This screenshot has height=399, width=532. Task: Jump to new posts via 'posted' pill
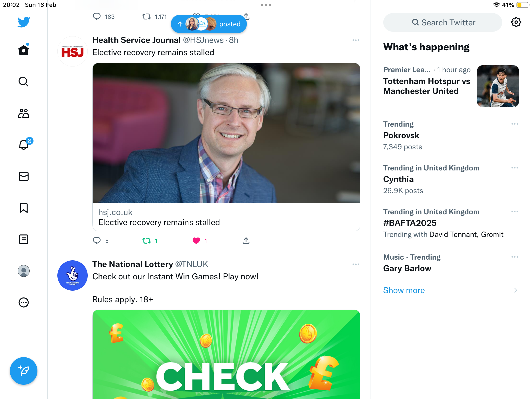pos(209,24)
